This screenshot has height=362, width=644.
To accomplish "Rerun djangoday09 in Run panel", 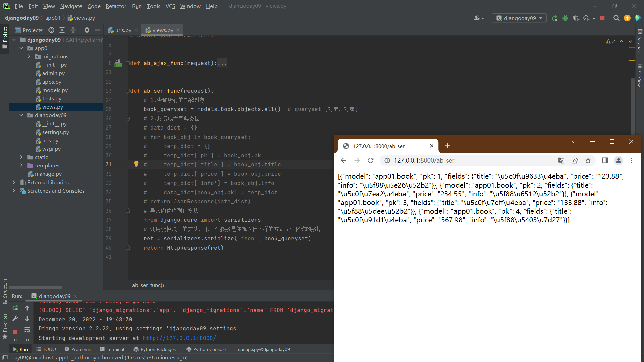I will (x=15, y=308).
